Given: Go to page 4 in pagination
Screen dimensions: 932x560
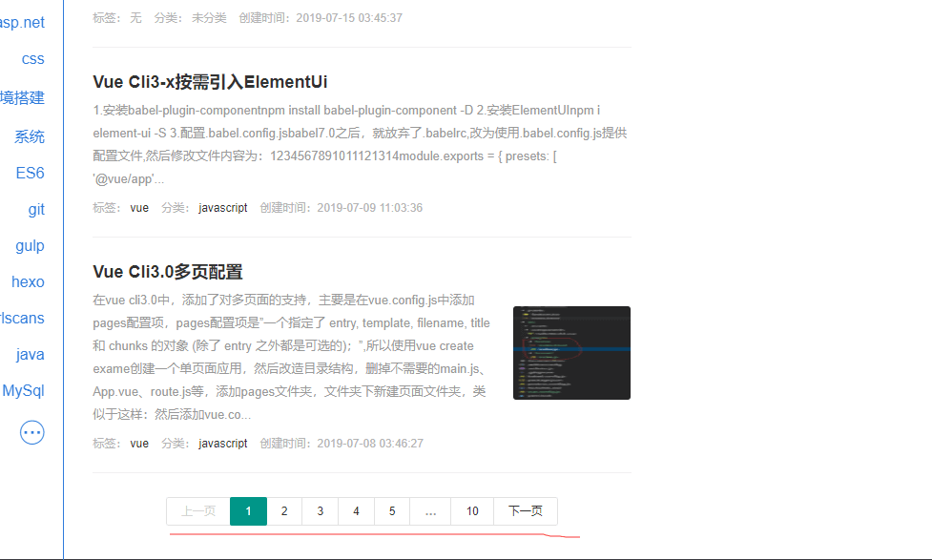Looking at the screenshot, I should 356,511.
